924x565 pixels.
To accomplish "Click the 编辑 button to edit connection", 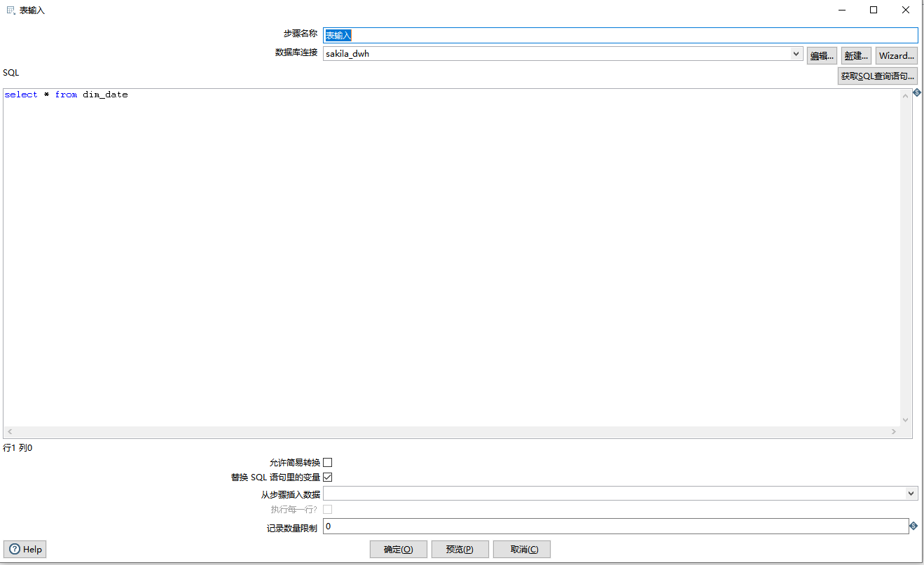I will coord(821,55).
